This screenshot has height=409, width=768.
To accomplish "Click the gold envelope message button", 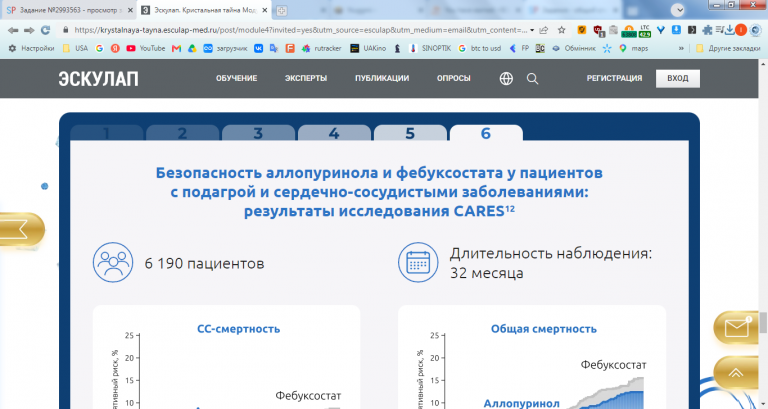I will (737, 327).
